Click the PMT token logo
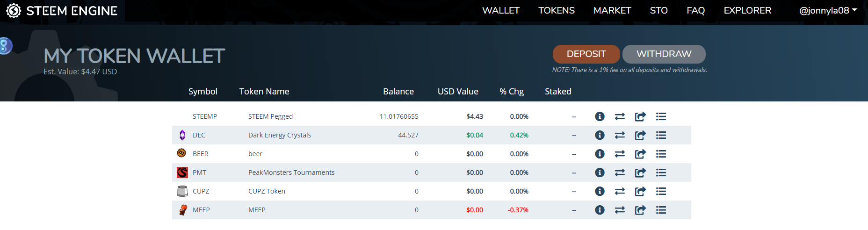The image size is (868, 230). pyautogui.click(x=182, y=172)
